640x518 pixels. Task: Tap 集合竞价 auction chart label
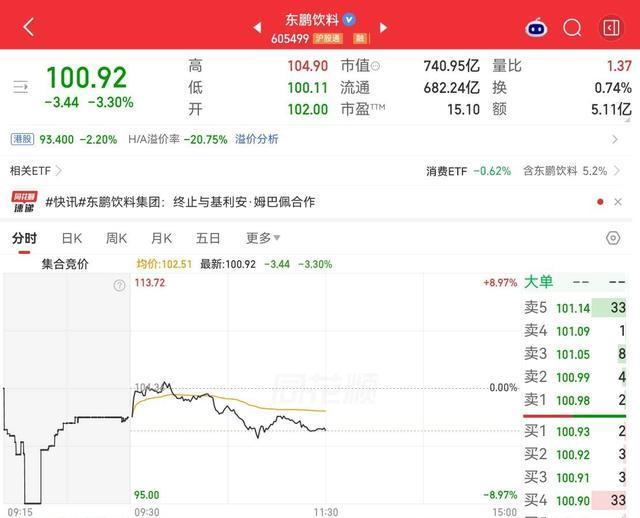[65, 264]
